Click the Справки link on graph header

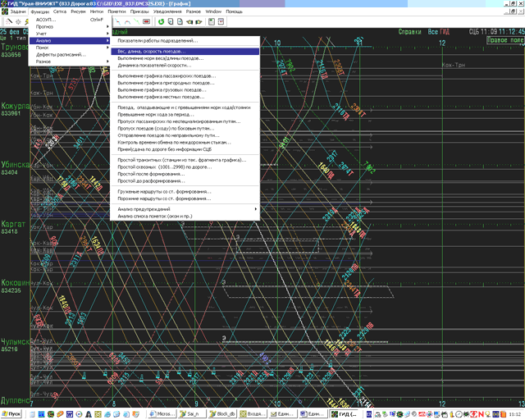[x=409, y=31]
